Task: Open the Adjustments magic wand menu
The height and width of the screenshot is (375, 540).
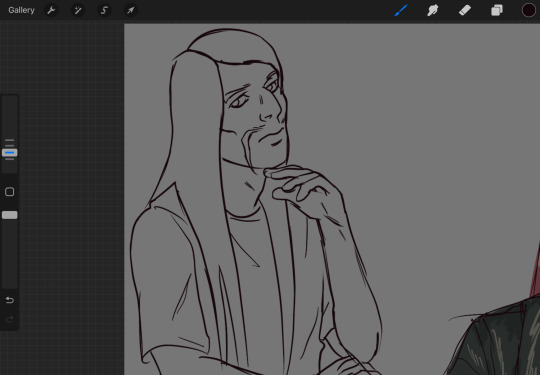Action: [77, 10]
